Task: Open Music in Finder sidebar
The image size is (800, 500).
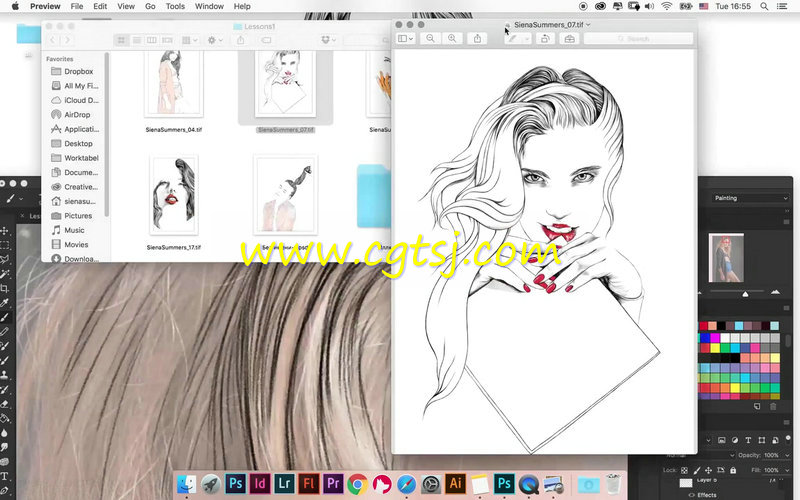Action: [74, 230]
